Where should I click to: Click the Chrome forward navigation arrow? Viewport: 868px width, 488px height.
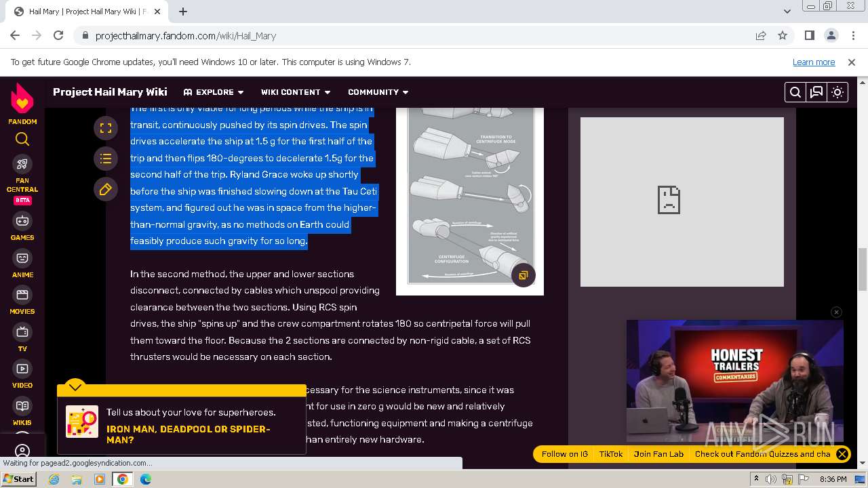coord(37,35)
